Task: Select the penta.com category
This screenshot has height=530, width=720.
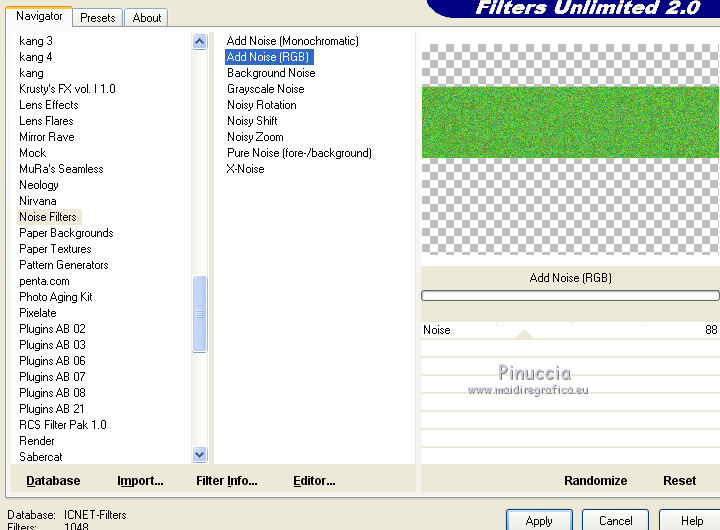Action: point(44,281)
